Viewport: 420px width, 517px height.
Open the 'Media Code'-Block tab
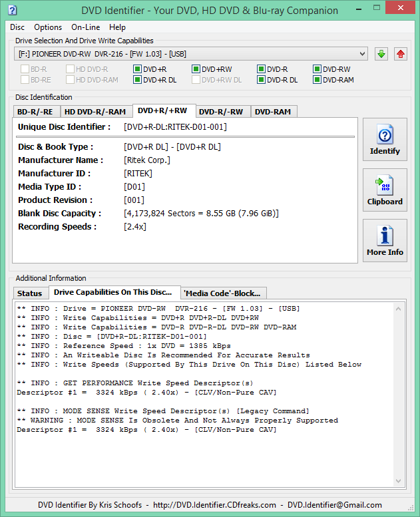click(x=222, y=293)
